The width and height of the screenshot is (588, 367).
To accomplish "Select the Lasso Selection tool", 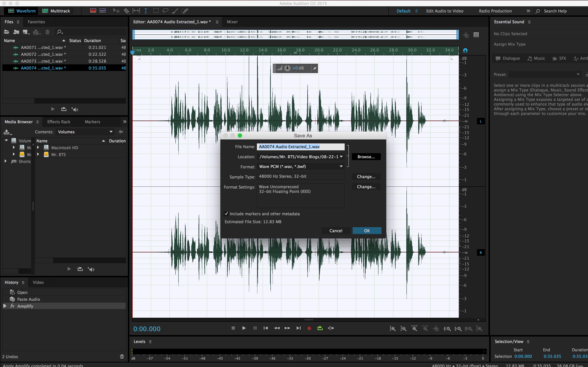I will [165, 11].
